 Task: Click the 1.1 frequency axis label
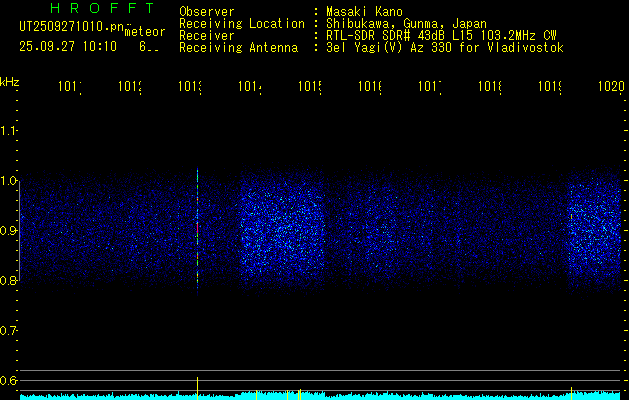coord(8,130)
